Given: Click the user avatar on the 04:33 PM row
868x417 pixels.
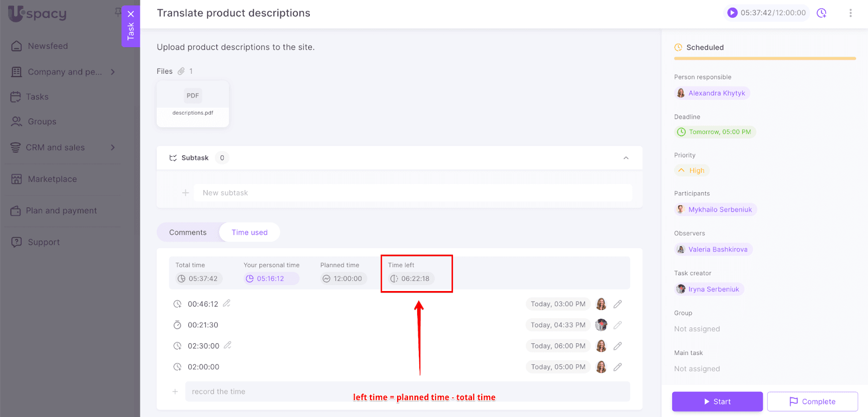Looking at the screenshot, I should (x=601, y=325).
